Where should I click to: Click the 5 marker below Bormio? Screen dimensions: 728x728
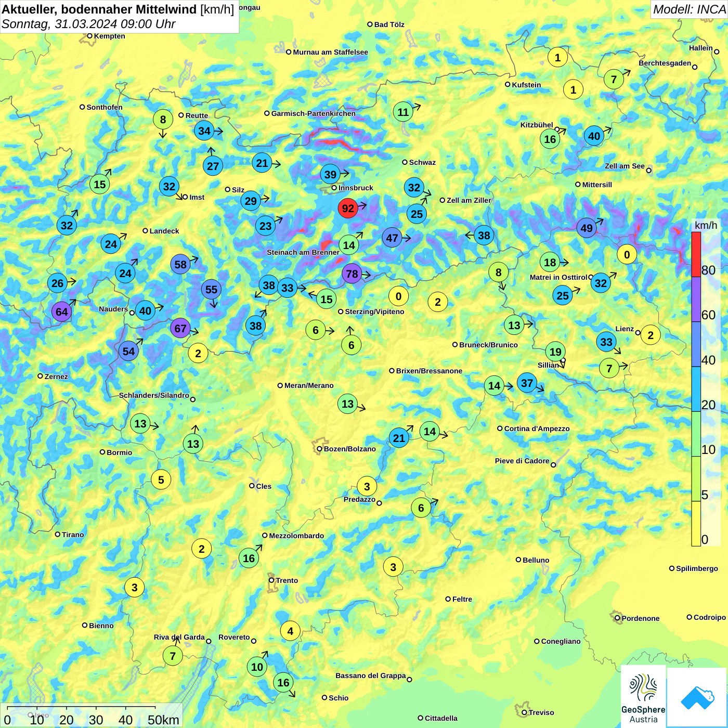coord(161,479)
